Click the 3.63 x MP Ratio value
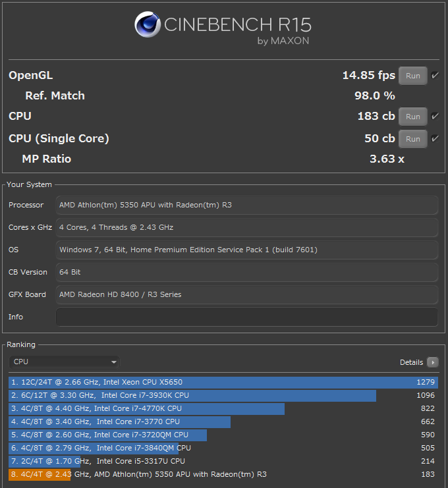Screen dimensions: 448x488 [387, 159]
